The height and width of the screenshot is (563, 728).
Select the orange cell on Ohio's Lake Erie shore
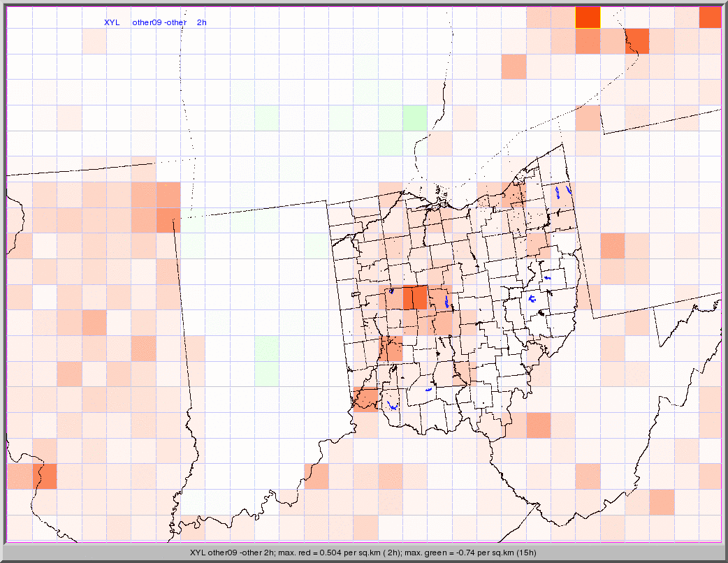514,196
